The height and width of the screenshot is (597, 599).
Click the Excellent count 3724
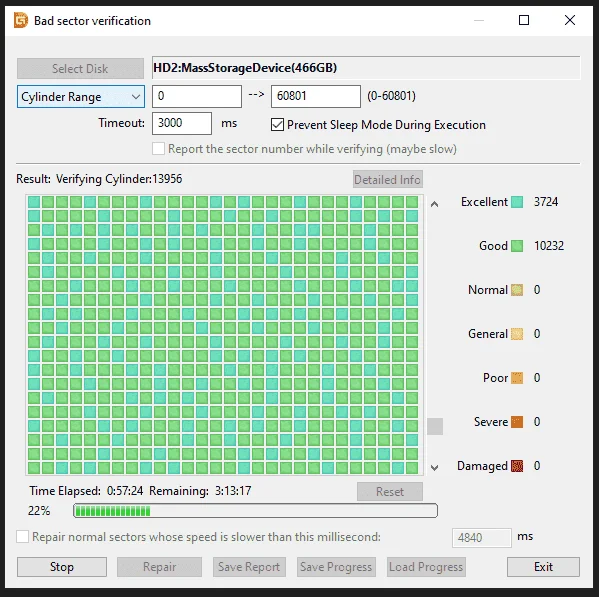(x=546, y=202)
